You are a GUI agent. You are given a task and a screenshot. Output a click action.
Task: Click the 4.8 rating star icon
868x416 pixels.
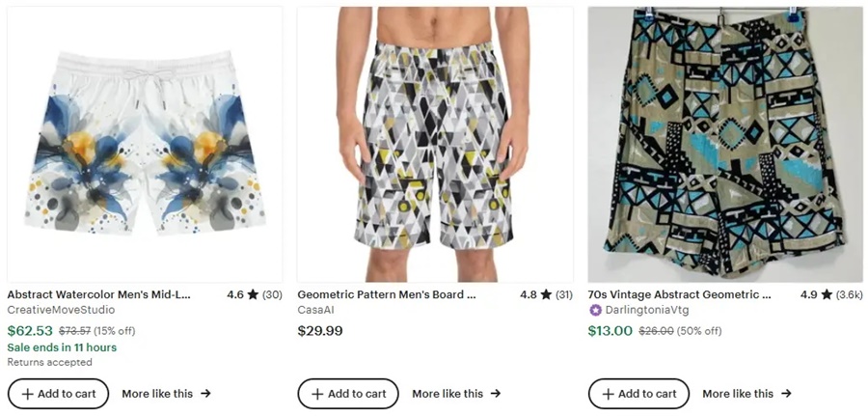point(546,294)
